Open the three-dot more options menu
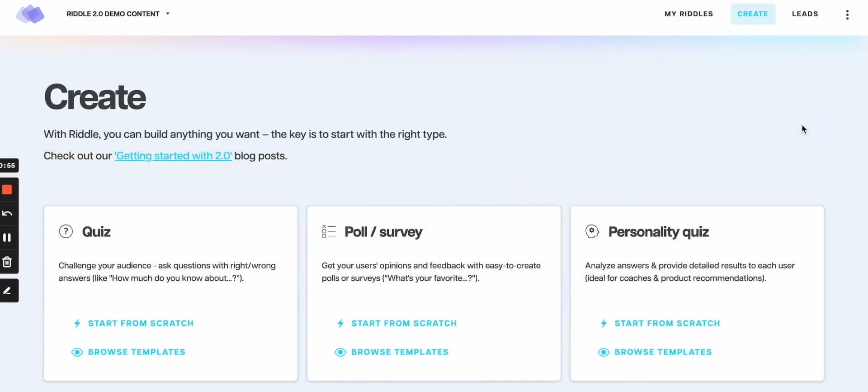 pyautogui.click(x=847, y=14)
